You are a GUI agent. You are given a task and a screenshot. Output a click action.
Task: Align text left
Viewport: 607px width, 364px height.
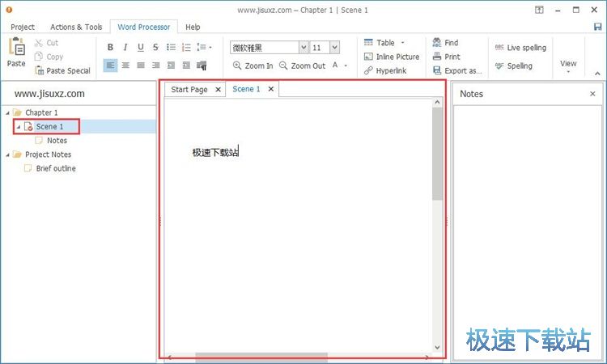coord(110,66)
